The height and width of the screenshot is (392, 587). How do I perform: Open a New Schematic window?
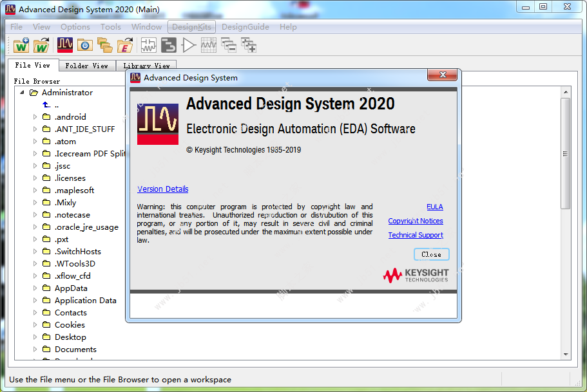click(x=149, y=45)
